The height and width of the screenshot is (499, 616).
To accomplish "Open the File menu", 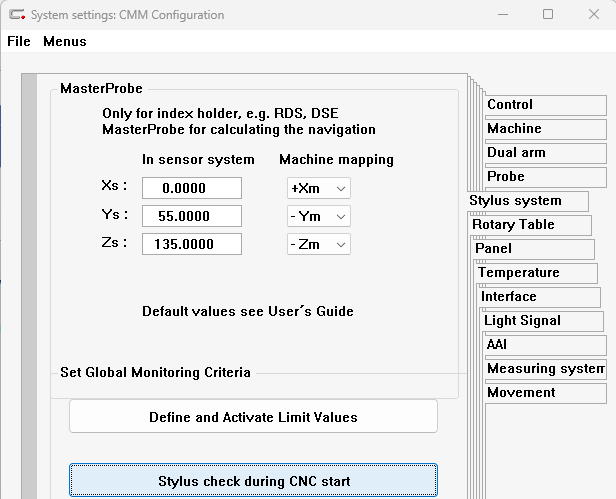I will pos(19,41).
